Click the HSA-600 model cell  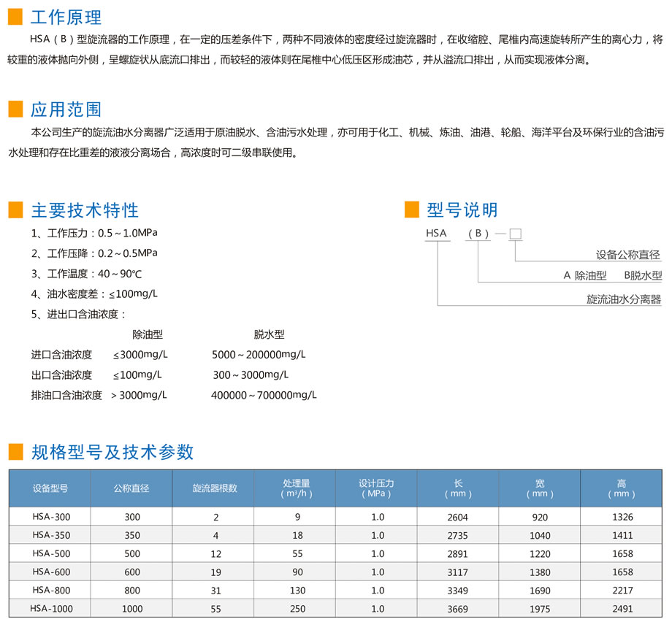tap(51, 572)
